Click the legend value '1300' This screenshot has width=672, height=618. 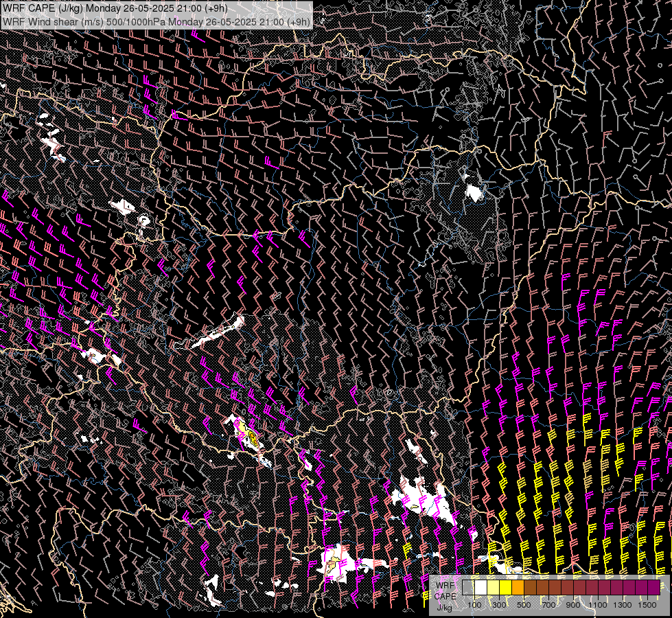pos(623,605)
